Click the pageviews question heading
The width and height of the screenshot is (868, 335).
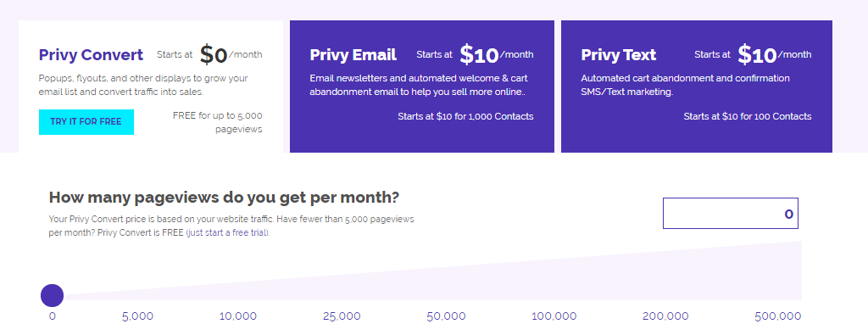224,197
